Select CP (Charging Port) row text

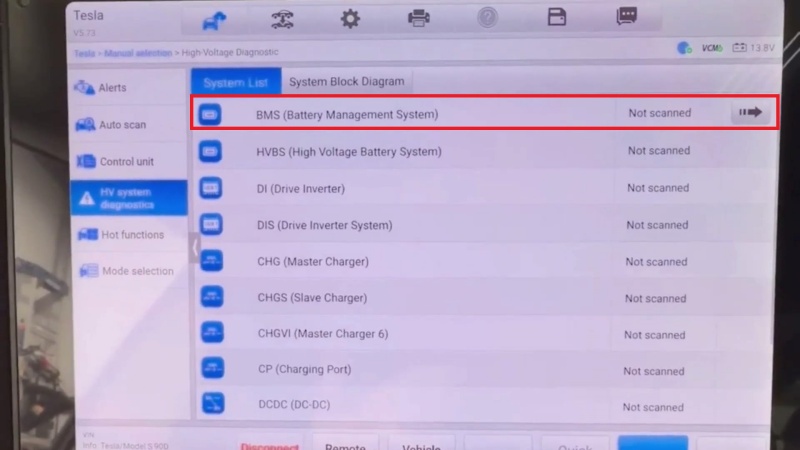(x=305, y=369)
